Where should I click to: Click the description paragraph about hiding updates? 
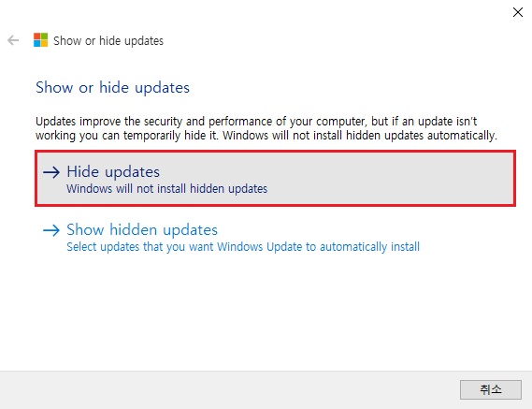click(x=266, y=128)
